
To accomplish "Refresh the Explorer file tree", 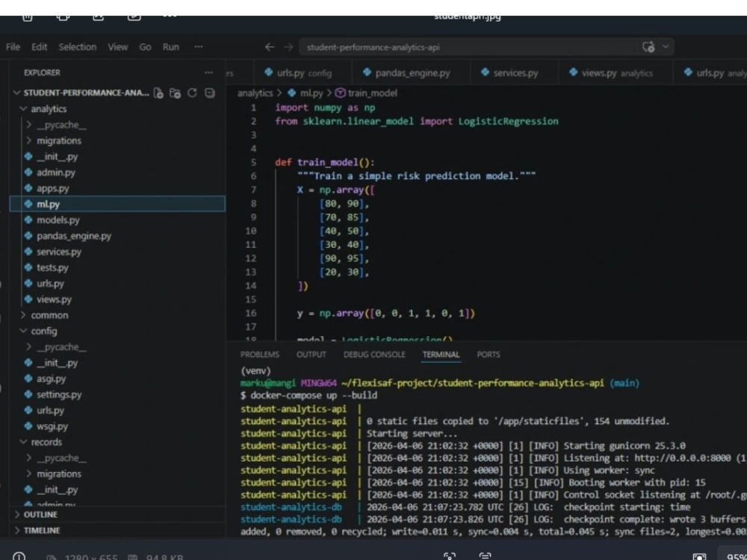I will click(x=192, y=93).
